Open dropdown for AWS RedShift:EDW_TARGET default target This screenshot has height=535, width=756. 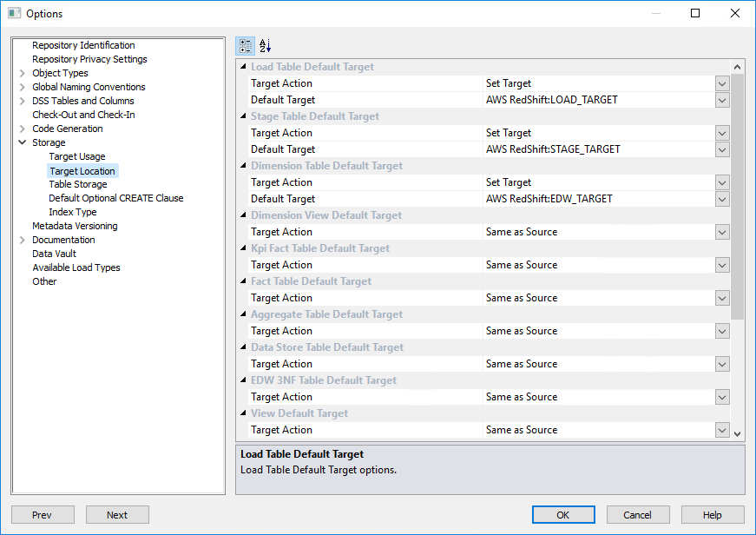721,199
